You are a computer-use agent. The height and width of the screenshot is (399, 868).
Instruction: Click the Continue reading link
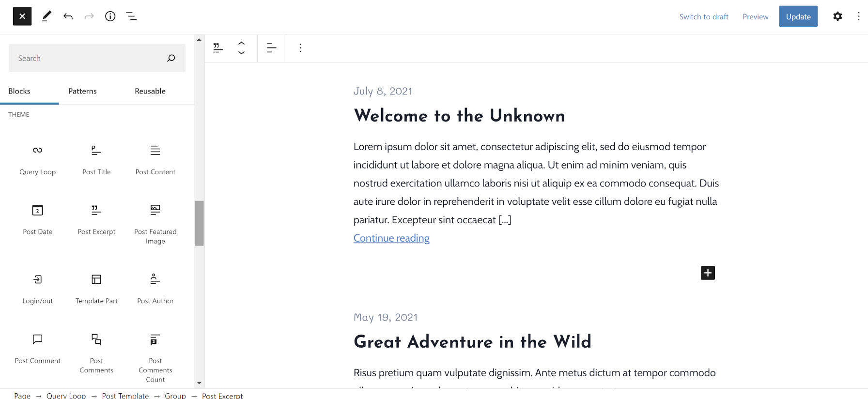pyautogui.click(x=391, y=238)
